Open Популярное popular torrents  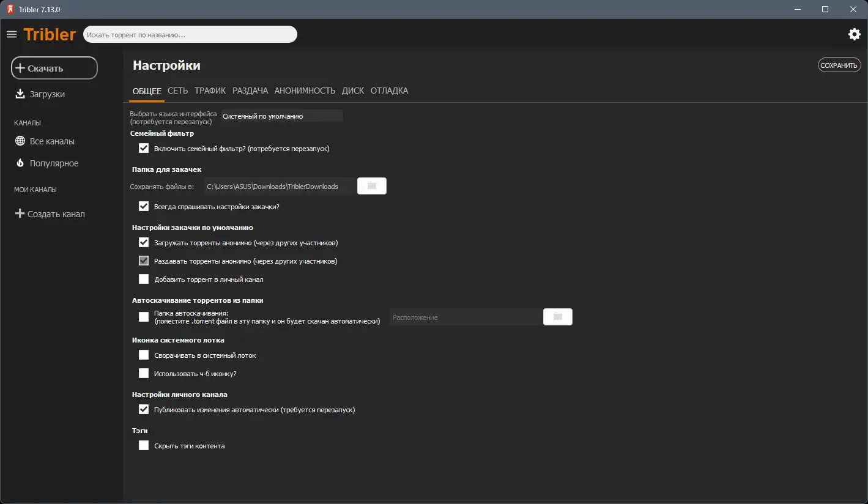pyautogui.click(x=46, y=163)
